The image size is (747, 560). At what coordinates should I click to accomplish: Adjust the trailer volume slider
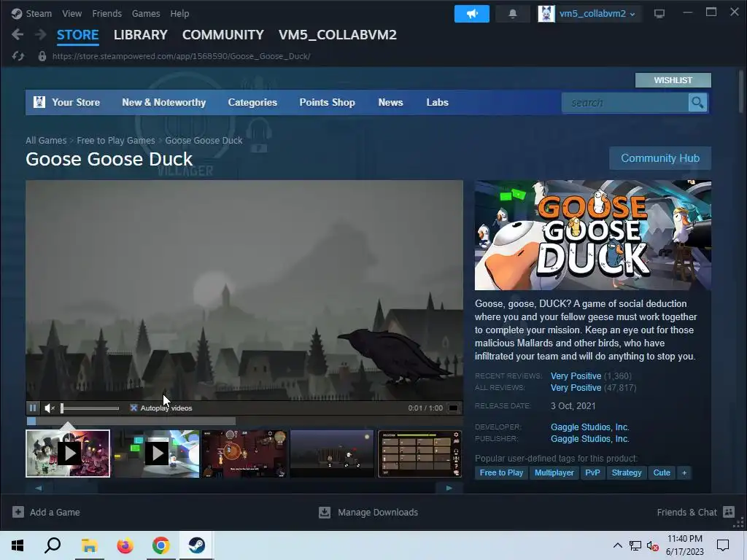click(90, 408)
